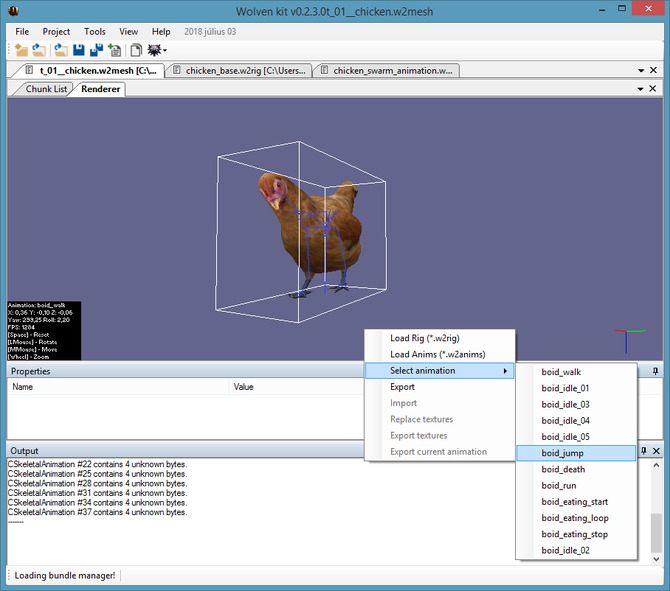670x591 pixels.
Task: Toggle the Output panel pushpin icon
Action: click(x=644, y=450)
